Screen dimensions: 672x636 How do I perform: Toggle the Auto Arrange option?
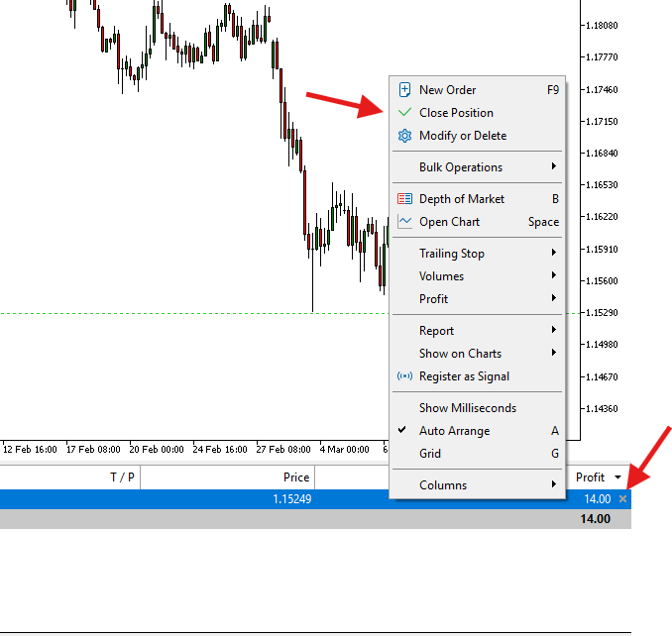pyautogui.click(x=478, y=430)
